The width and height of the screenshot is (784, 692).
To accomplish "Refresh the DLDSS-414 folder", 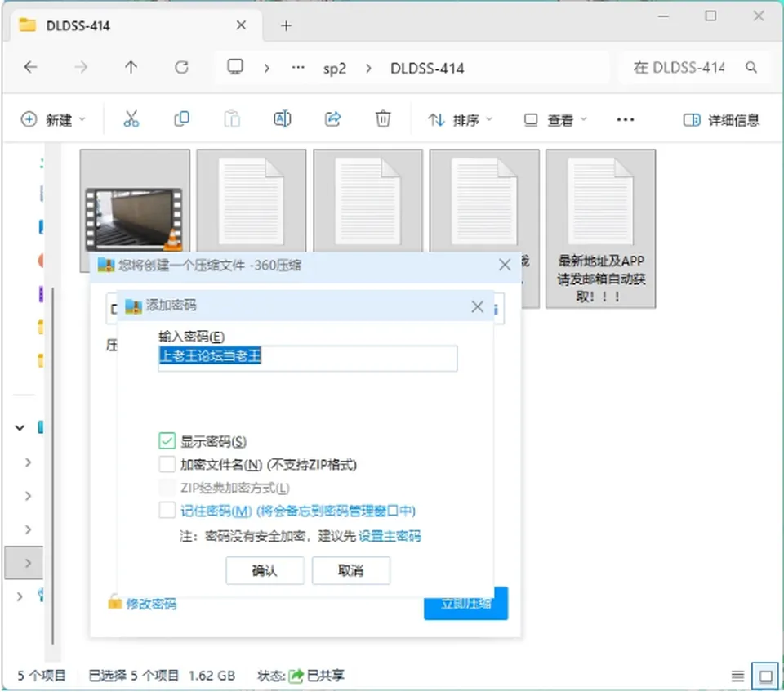I will (181, 67).
